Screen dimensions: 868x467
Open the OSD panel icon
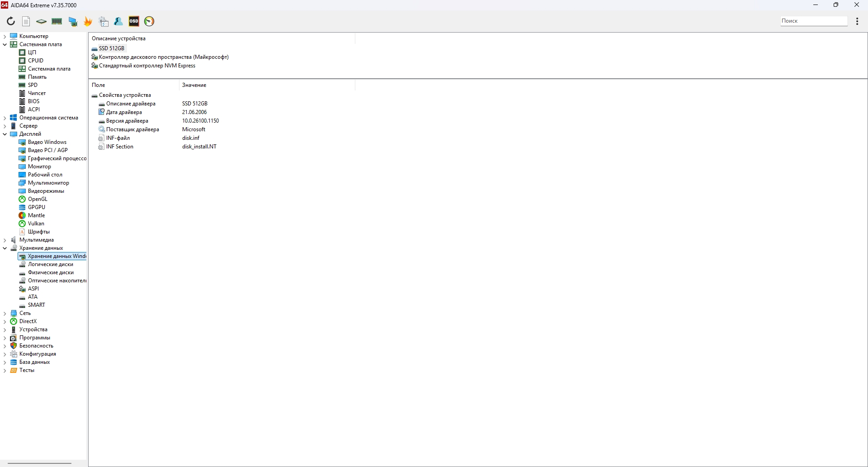[134, 21]
